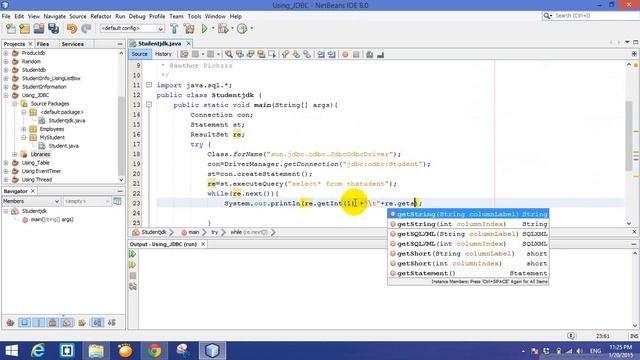The width and height of the screenshot is (640, 360).
Task: Toggle Rectangular Selection in editor toolbar
Action: coord(271,54)
